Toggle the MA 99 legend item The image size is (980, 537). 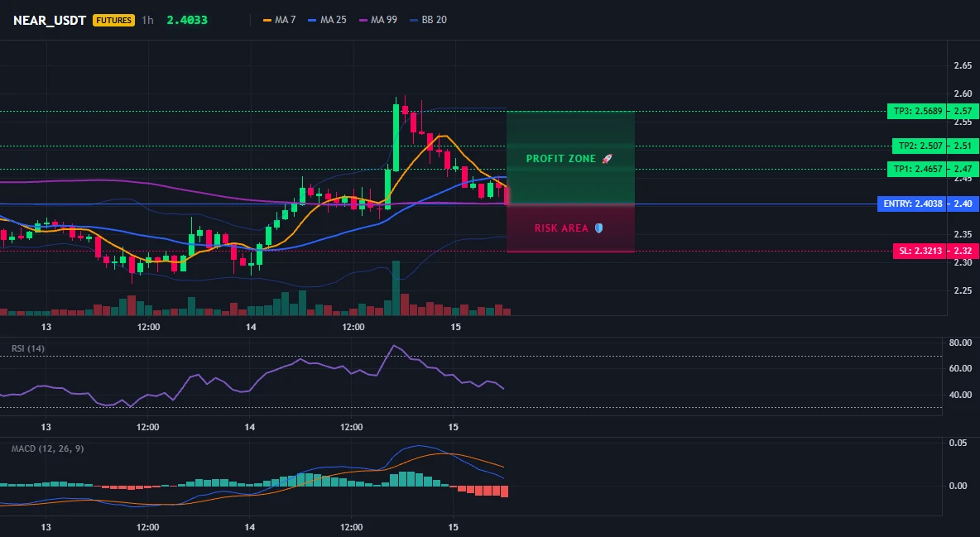tap(377, 20)
